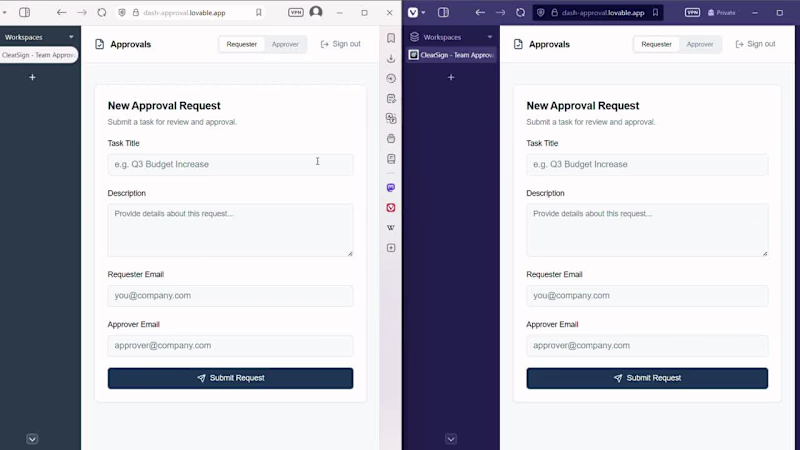Switch to Requester role in right window
Screen dimensions: 800x450
[x=656, y=44]
